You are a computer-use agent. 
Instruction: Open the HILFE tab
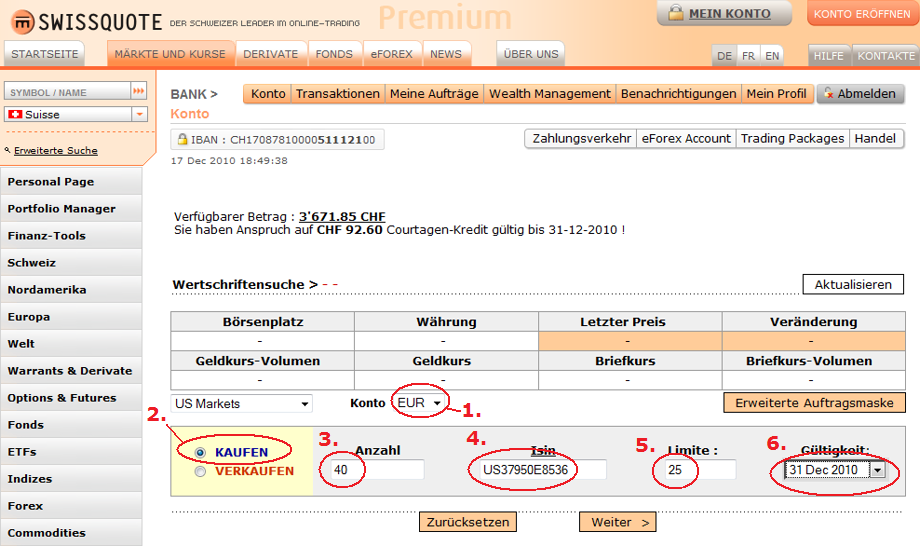coord(829,56)
